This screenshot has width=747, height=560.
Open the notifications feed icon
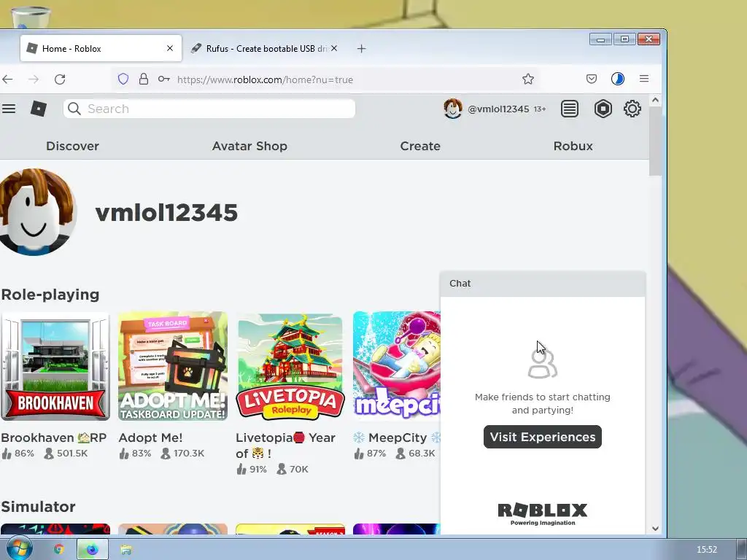(x=569, y=109)
